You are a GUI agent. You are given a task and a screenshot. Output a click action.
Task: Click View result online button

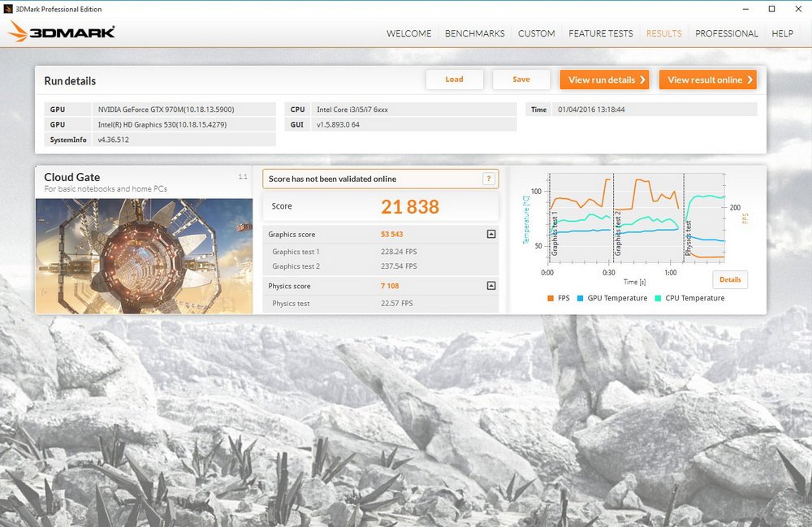pos(707,80)
